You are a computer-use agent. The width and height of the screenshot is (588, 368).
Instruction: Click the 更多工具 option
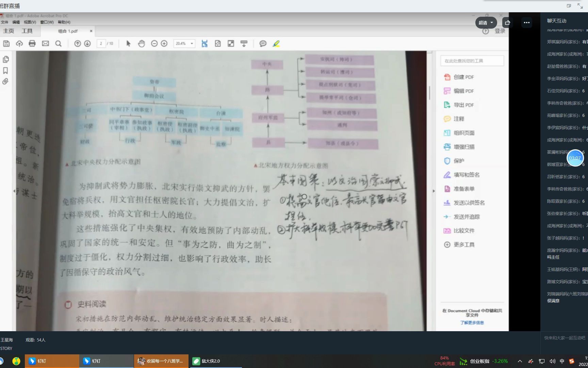[459, 245]
